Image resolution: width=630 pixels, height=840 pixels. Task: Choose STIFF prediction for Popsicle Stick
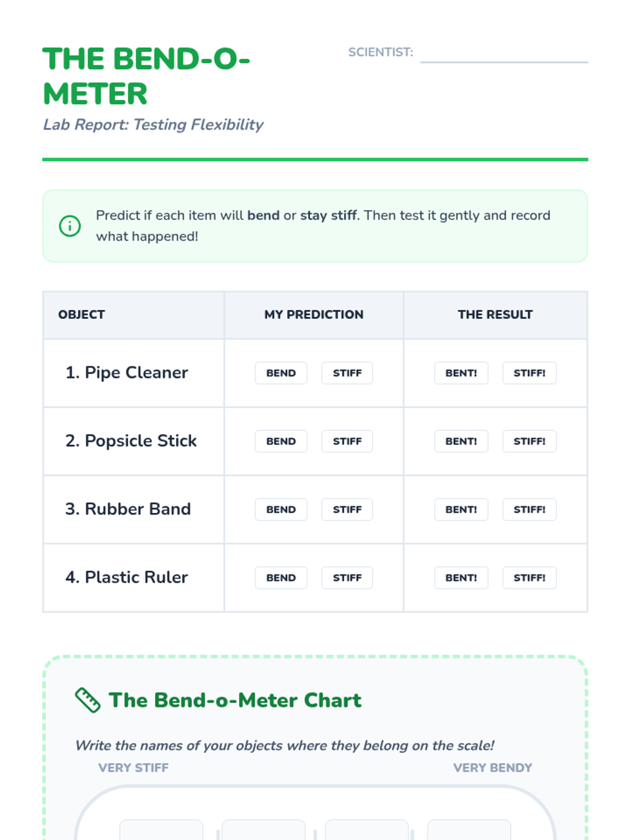[x=347, y=442]
